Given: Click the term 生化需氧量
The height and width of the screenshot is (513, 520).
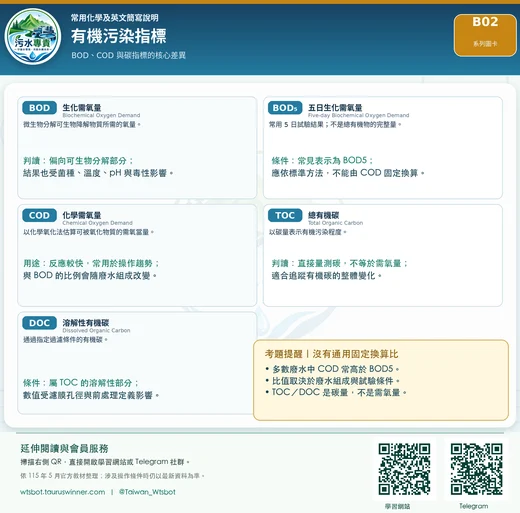Looking at the screenshot, I should (82, 107).
